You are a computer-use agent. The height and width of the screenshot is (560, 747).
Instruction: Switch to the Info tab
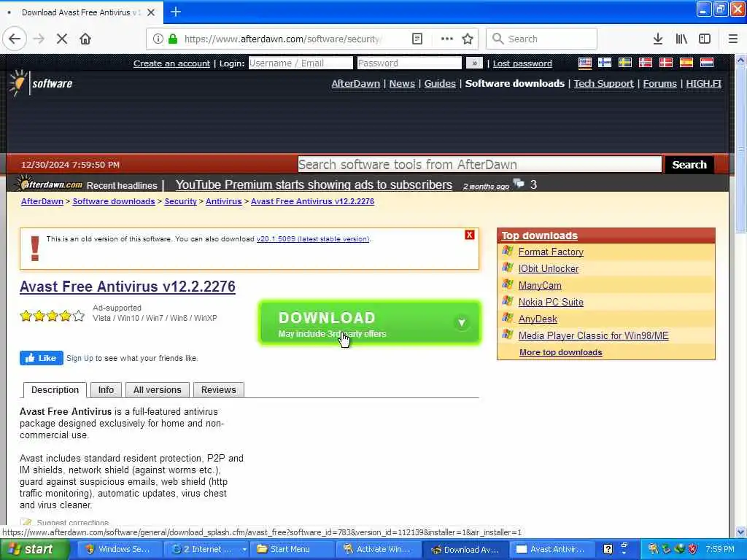[x=106, y=389]
